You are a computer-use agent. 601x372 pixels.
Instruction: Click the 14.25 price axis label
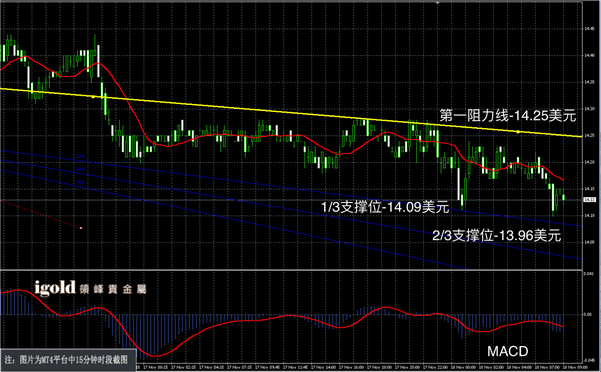[589, 135]
